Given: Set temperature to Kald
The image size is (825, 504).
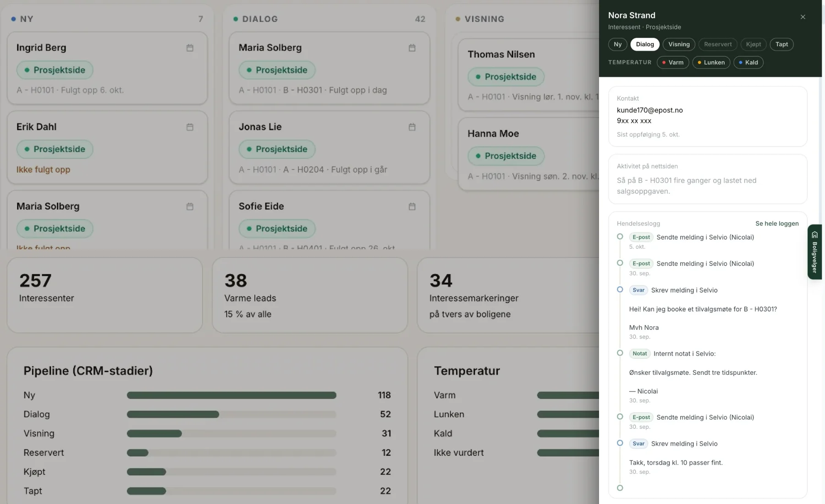Looking at the screenshot, I should click(748, 62).
